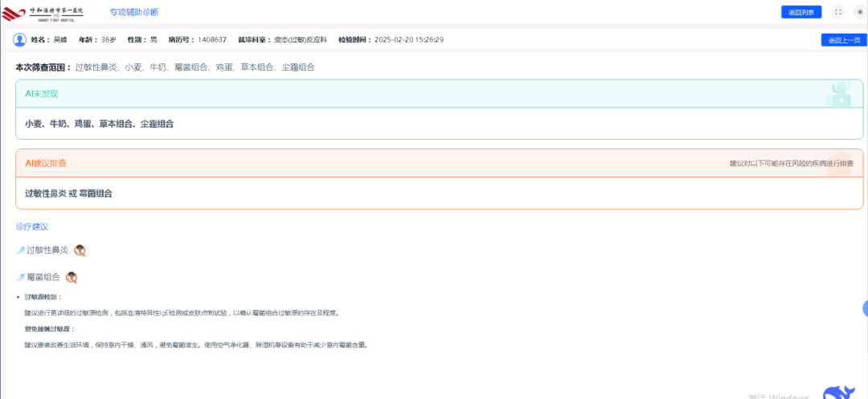Click the blue floating handle on right edge
This screenshot has height=399, width=868.
(x=865, y=307)
